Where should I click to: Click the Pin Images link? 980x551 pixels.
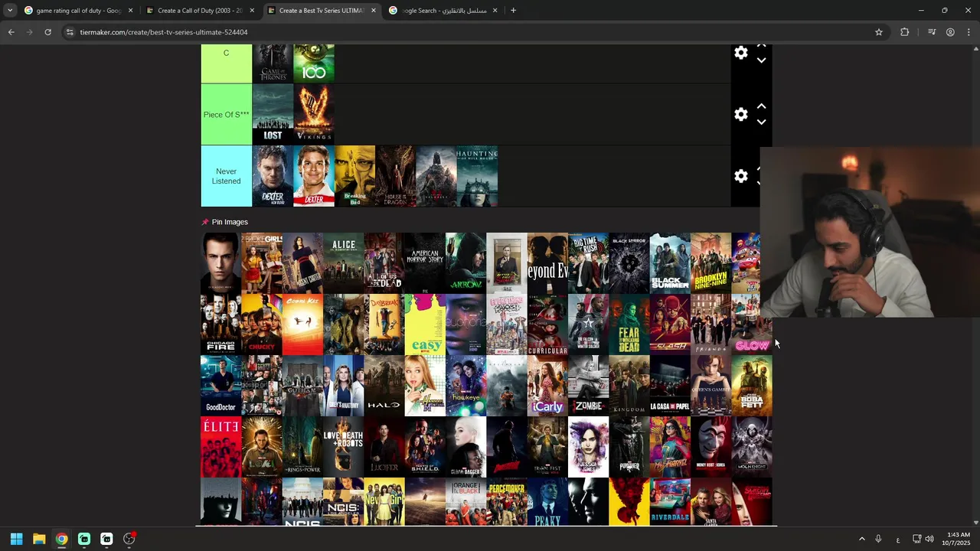click(x=230, y=222)
